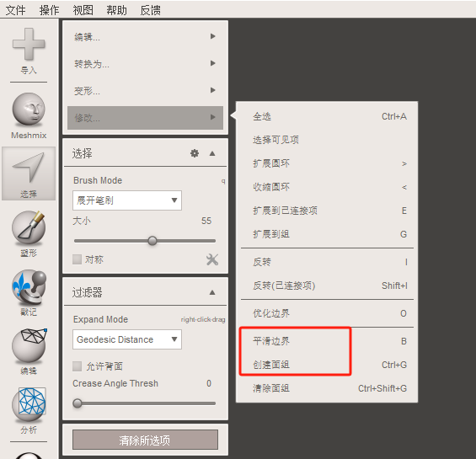Image resolution: width=476 pixels, height=459 pixels.
Task: Click the wrench icon beside 对称
Action: coord(212,259)
